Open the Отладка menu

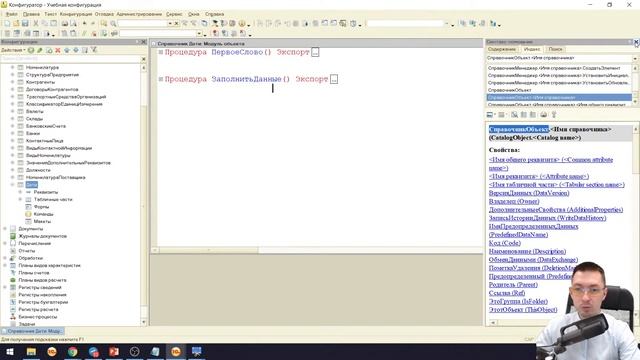(104, 14)
